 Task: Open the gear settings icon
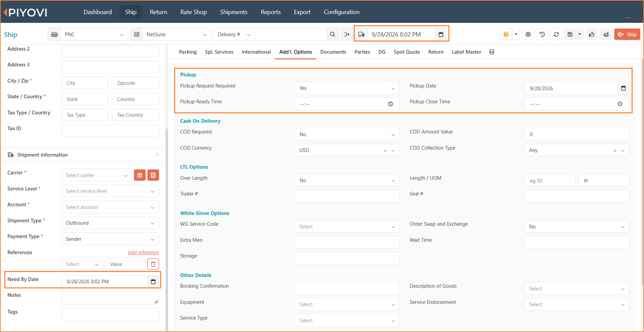528,34
